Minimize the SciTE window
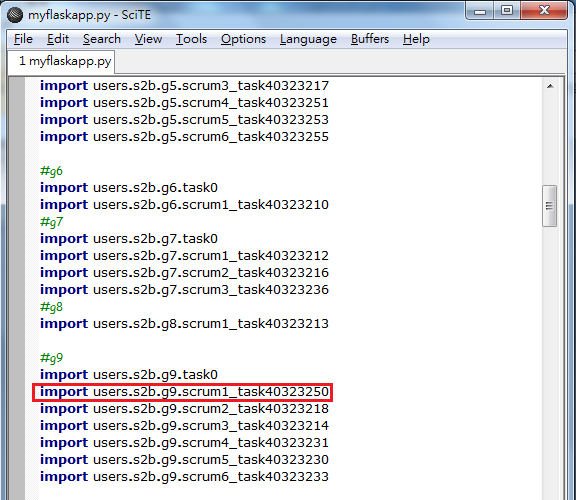 click(480, 11)
